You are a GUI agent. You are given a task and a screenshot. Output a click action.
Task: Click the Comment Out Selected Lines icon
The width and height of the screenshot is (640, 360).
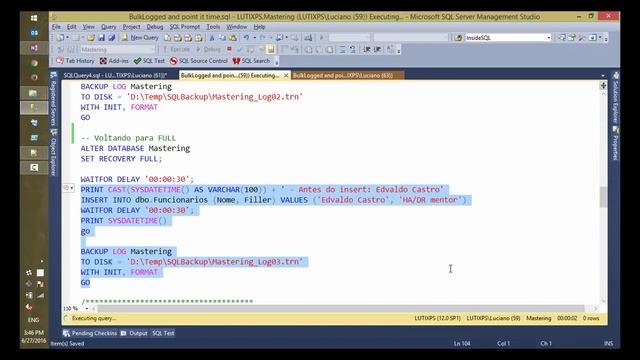pyautogui.click(x=342, y=49)
